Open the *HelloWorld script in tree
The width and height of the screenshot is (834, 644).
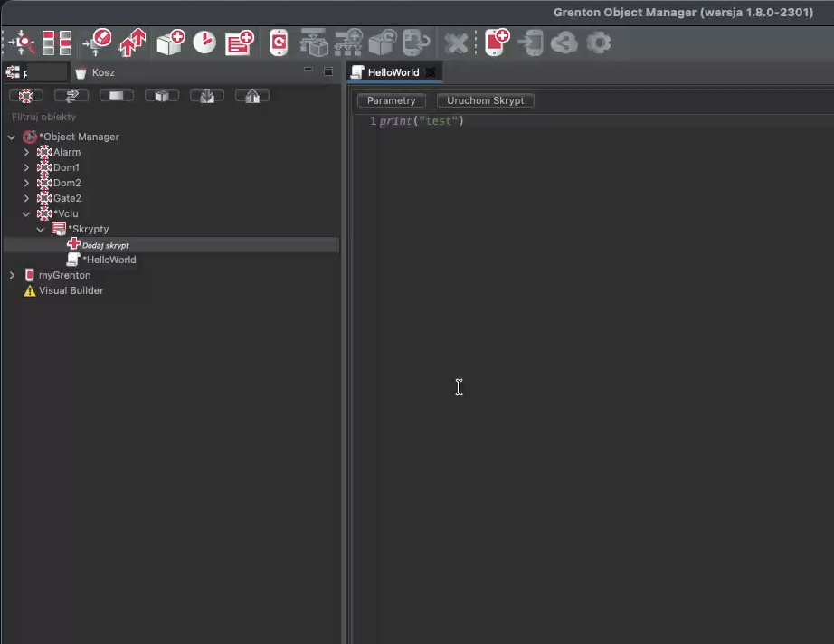coord(109,260)
